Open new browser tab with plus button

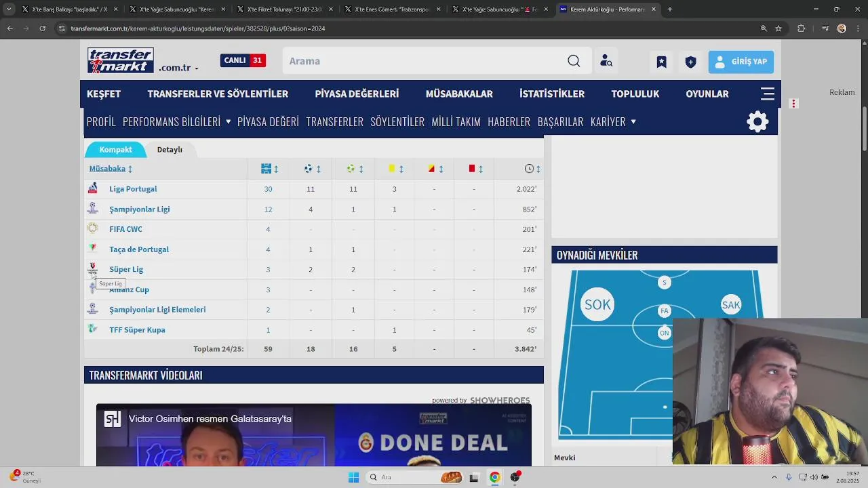(x=670, y=9)
